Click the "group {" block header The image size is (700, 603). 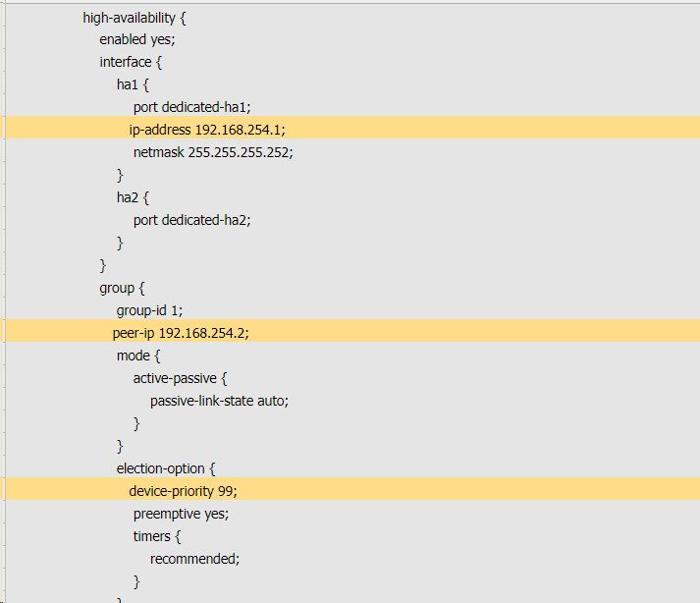[x=122, y=288]
